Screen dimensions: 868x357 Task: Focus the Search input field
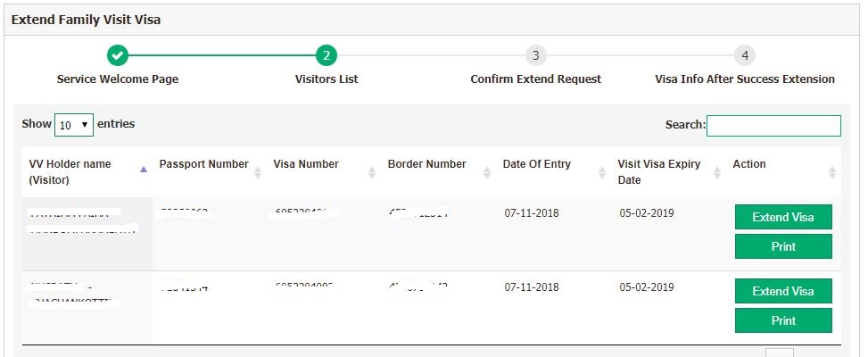point(773,126)
